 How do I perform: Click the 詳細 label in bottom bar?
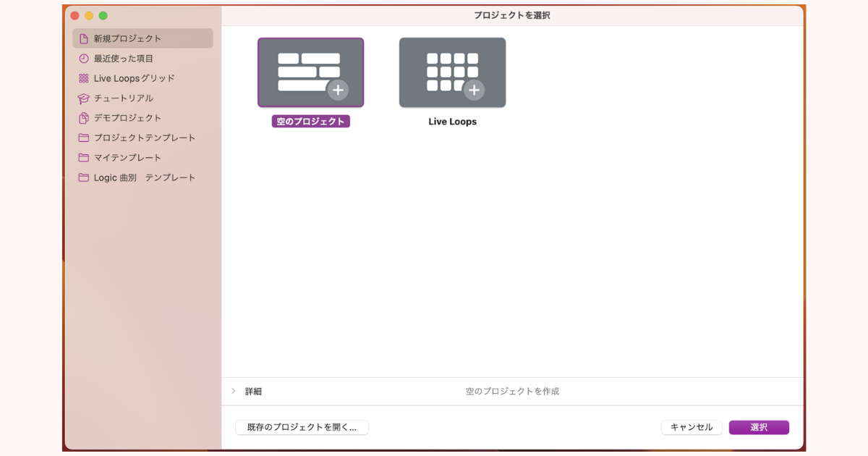tap(253, 392)
